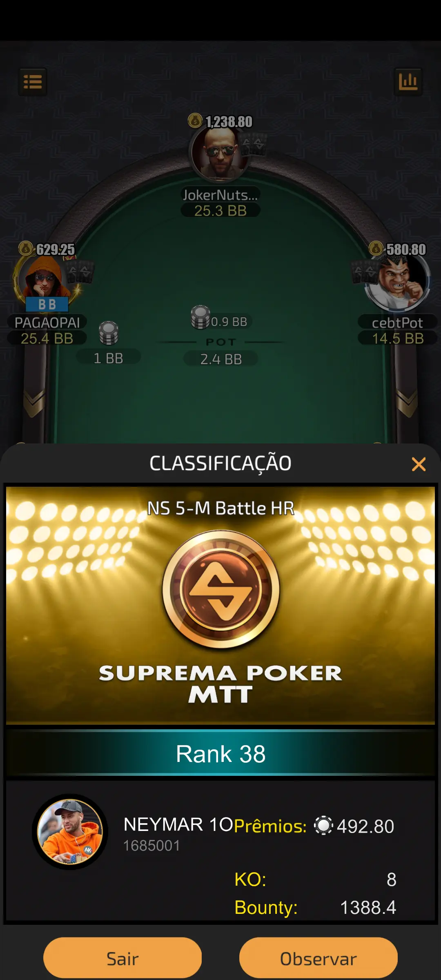Click the Observar button
The width and height of the screenshot is (441, 980).
[318, 958]
